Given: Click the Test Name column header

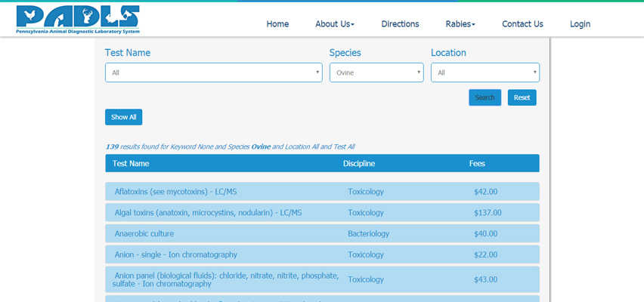Looking at the screenshot, I should [x=131, y=164].
